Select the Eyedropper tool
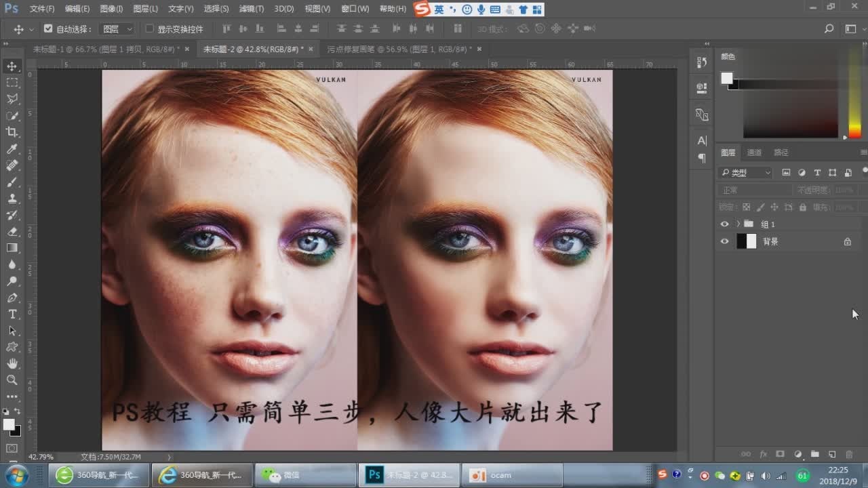Screen dimensions: 868x488 point(12,149)
